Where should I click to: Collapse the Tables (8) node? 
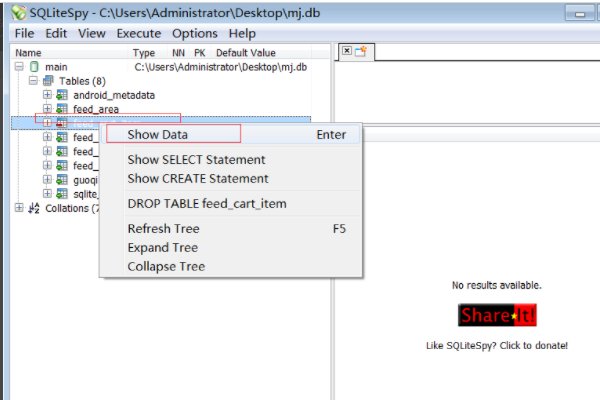(33, 81)
